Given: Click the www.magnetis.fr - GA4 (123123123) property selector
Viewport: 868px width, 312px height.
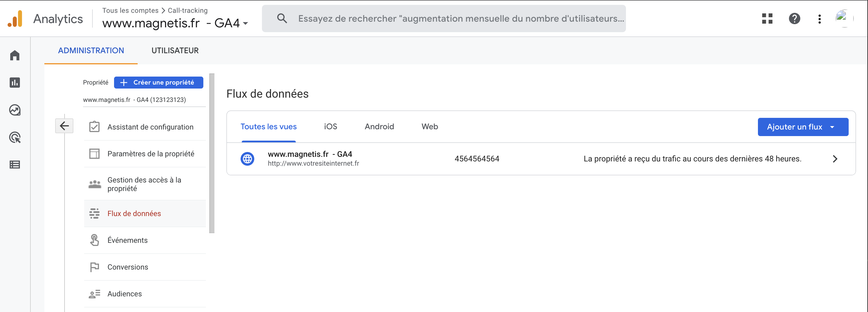Looking at the screenshot, I should click(144, 100).
